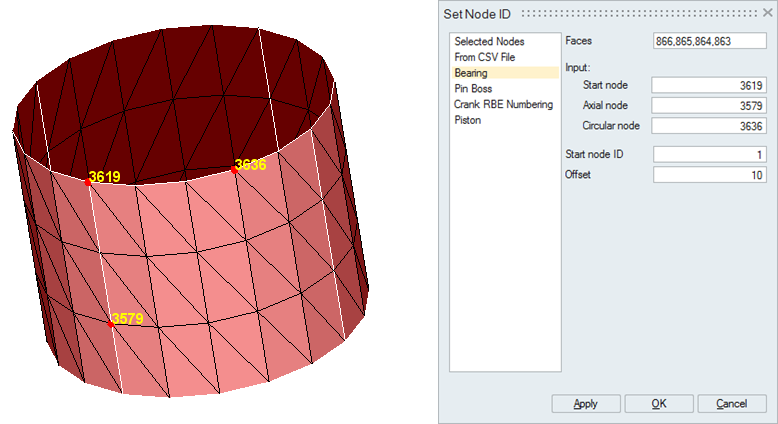Select the Circular node input field
This screenshot has width=778, height=424.
click(x=709, y=126)
